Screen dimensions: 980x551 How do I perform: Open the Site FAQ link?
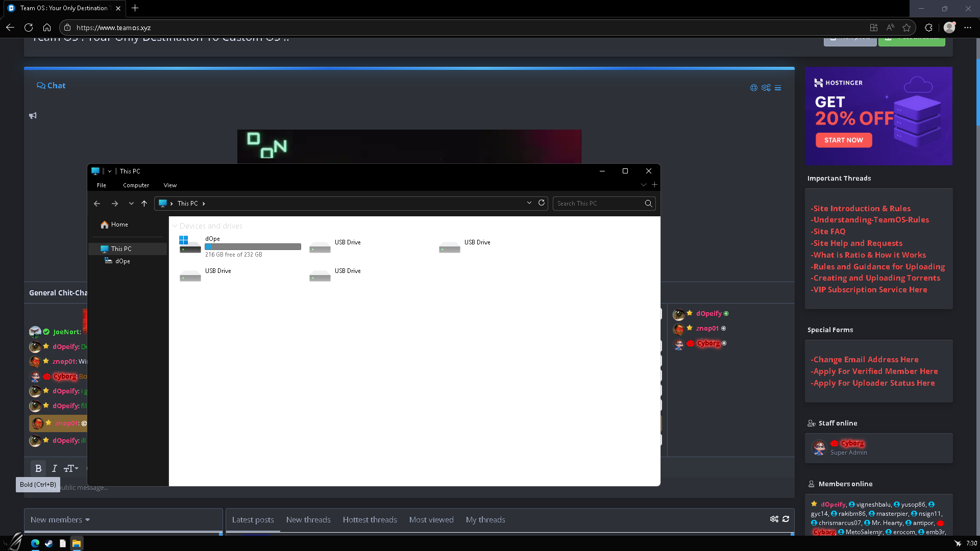[829, 232]
